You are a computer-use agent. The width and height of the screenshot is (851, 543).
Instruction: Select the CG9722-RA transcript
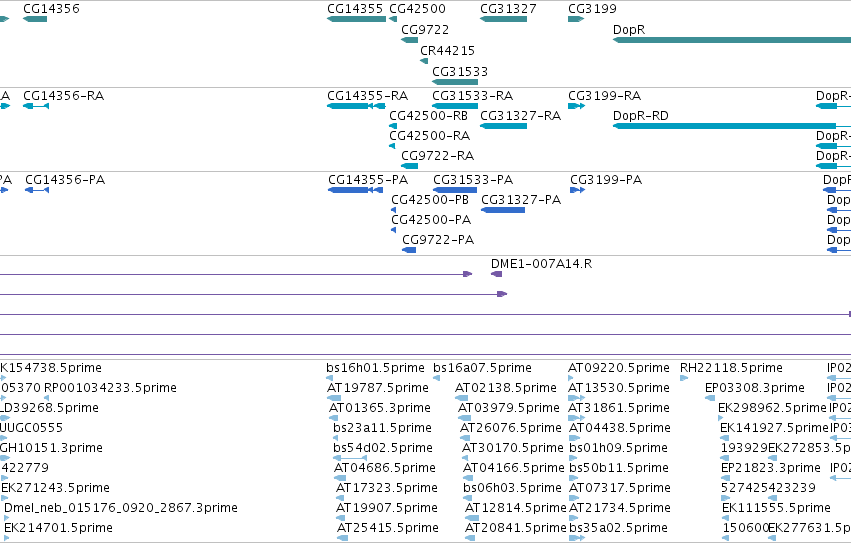pos(409,166)
